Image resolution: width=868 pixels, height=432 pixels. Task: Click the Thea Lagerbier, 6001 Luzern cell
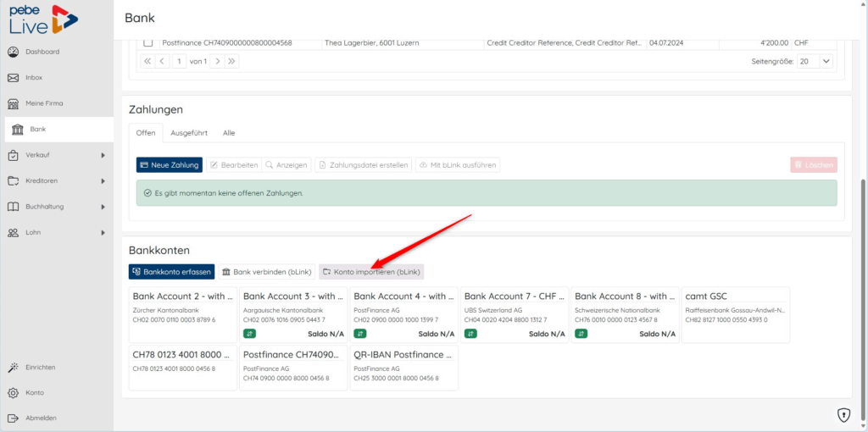tap(403, 42)
